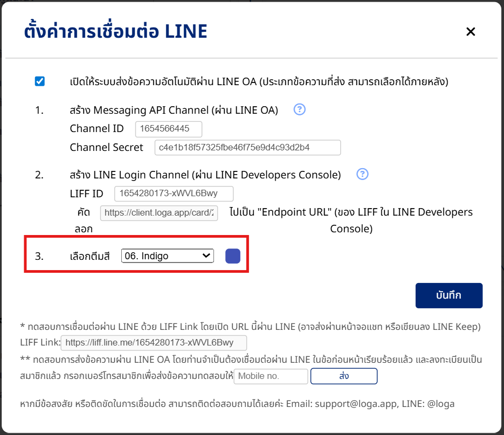Click the ส่ง send test button
This screenshot has width=504, height=435.
(x=344, y=376)
